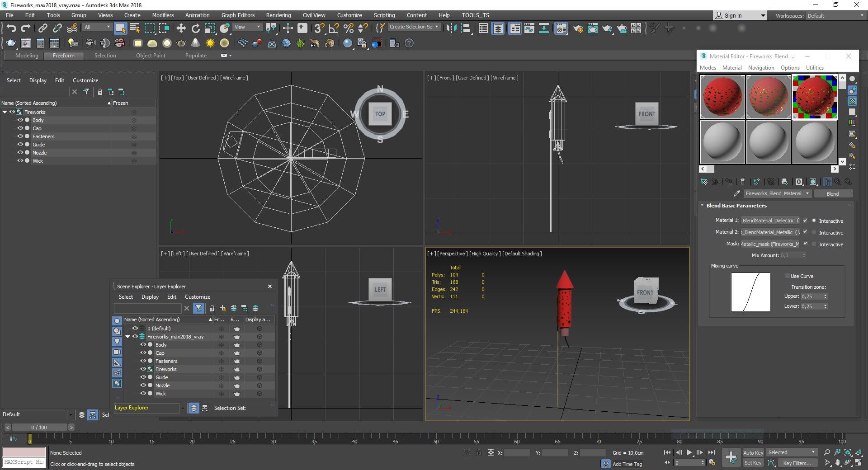Open the Rendering menu
The image size is (868, 470).
278,15
